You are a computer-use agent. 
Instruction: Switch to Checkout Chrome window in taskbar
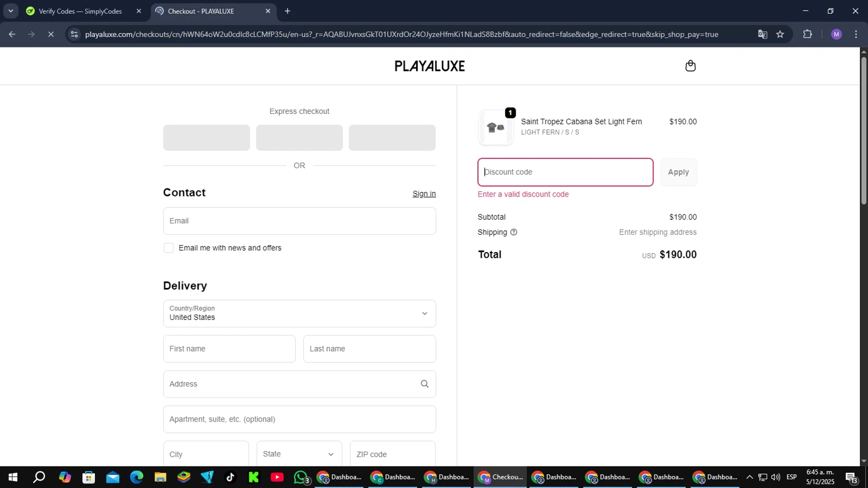(501, 478)
